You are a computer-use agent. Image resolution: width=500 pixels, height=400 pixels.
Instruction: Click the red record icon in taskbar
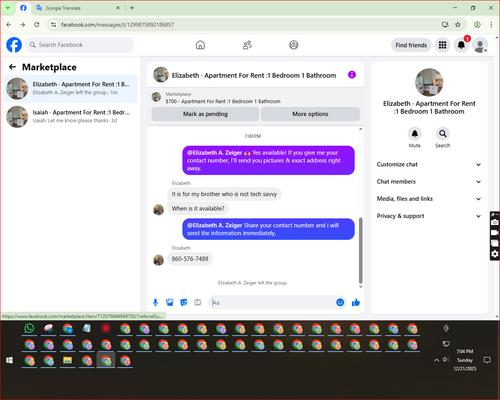[106, 328]
